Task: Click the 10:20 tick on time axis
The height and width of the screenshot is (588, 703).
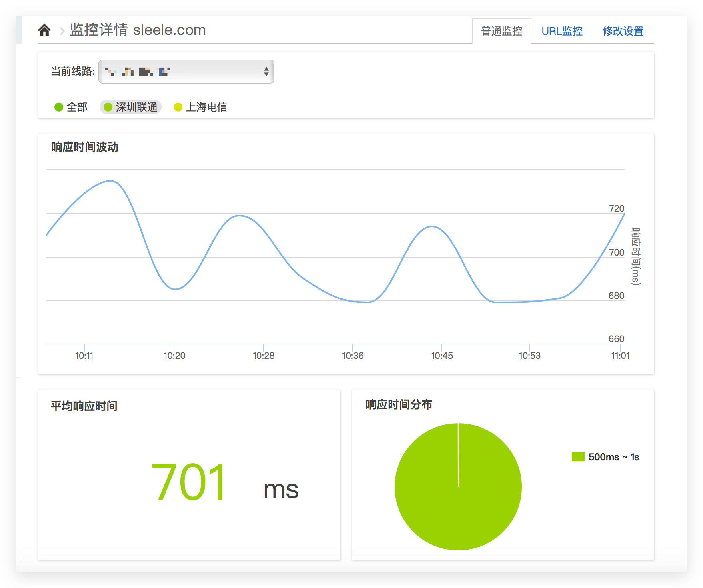Action: tap(174, 355)
